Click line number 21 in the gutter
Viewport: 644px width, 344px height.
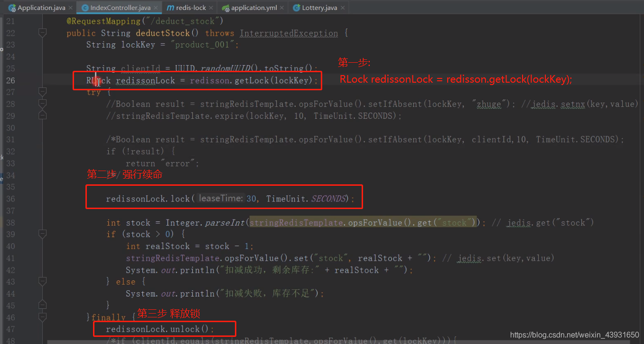click(x=10, y=21)
